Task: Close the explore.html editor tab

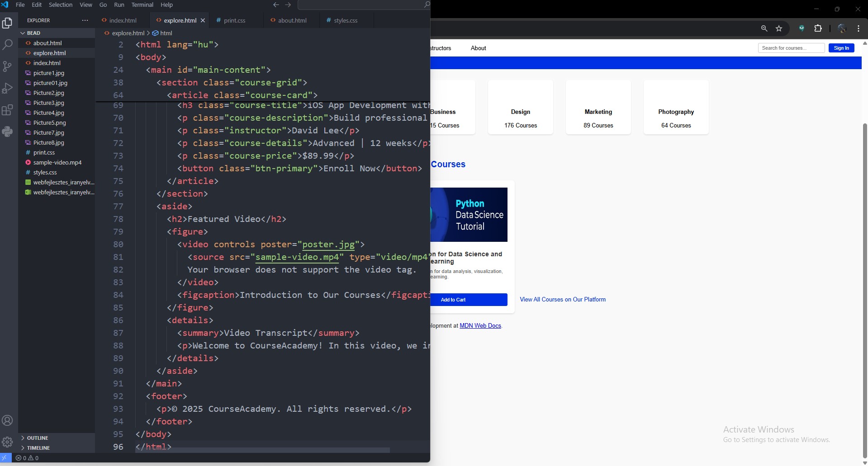Action: [203, 20]
